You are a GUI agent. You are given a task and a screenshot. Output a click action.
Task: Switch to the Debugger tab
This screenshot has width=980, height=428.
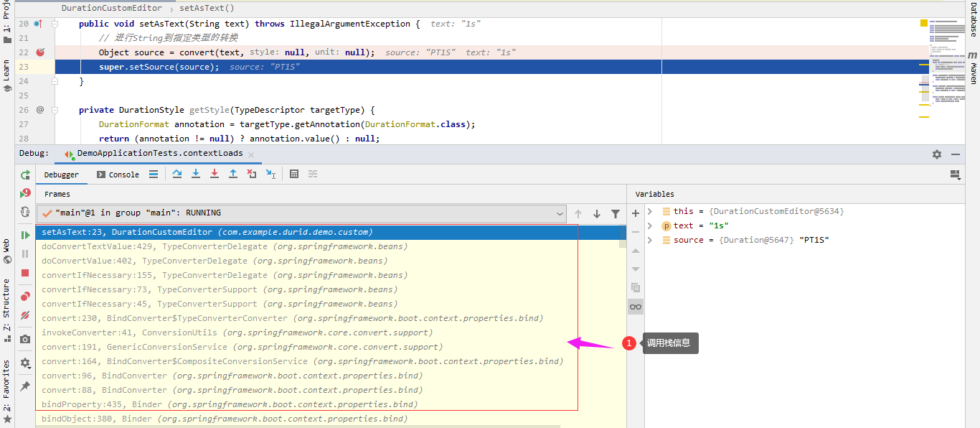point(62,175)
